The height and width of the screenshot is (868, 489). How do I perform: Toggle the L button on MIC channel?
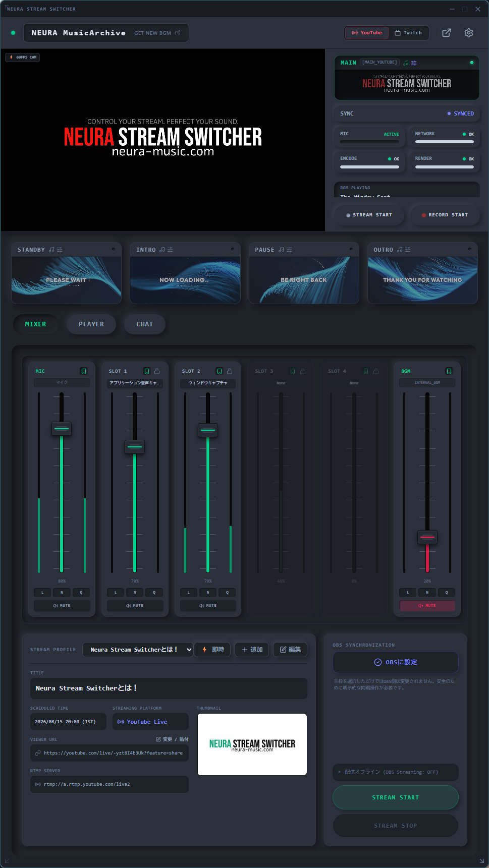pyautogui.click(x=42, y=593)
